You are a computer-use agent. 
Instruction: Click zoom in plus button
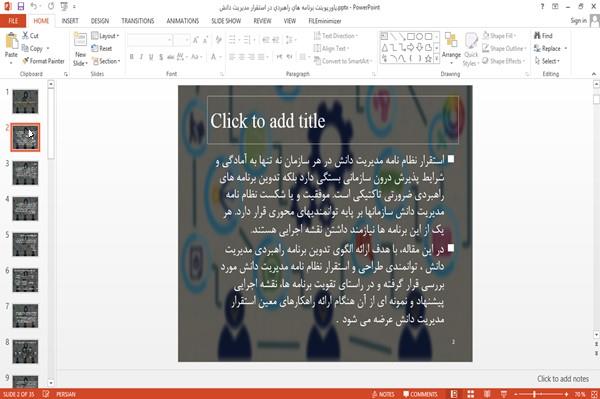tap(566, 394)
